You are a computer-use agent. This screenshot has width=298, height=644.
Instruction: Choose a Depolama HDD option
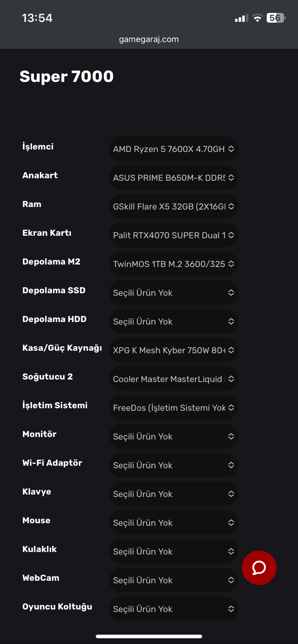pos(173,321)
